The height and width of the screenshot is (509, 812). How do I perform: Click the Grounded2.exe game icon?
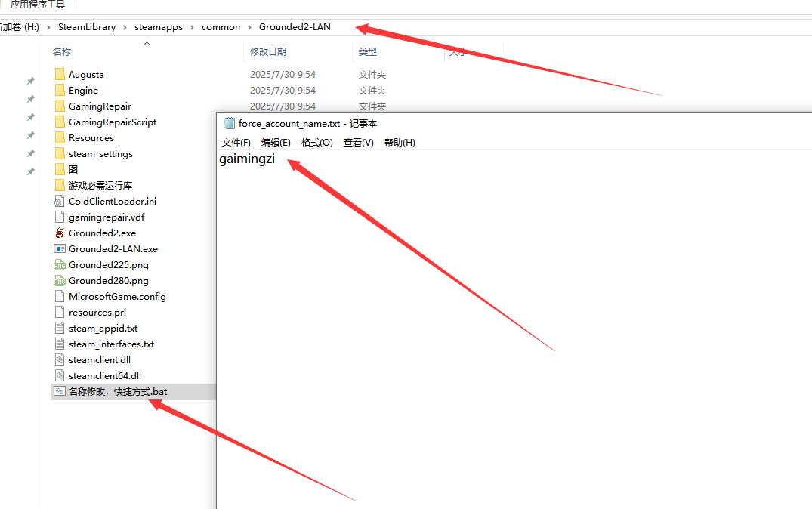click(60, 233)
